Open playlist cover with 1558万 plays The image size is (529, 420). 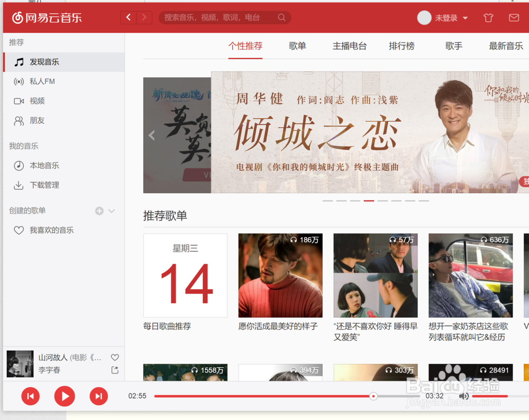185,372
